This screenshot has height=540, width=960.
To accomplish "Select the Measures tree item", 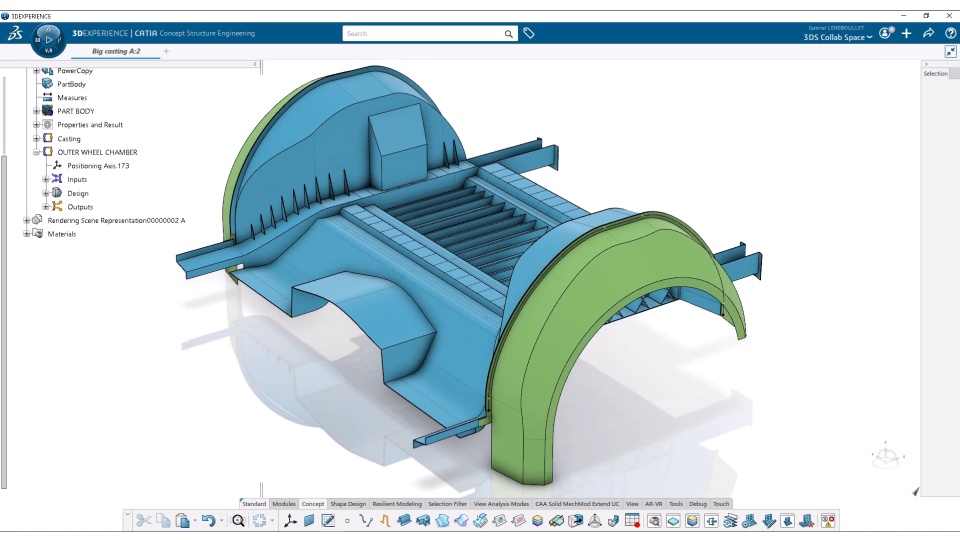I will tap(72, 98).
